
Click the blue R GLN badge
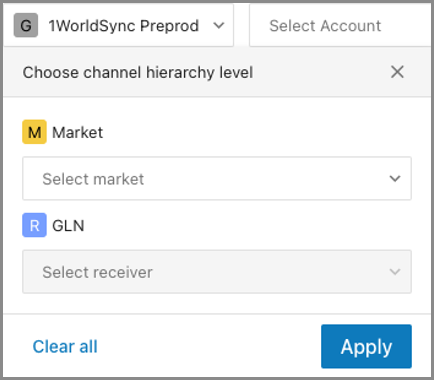[x=34, y=225]
